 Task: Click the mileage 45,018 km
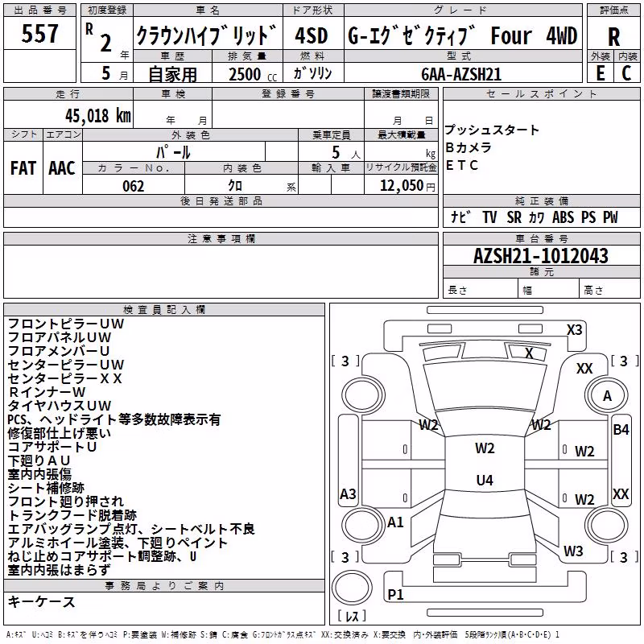tap(98, 116)
